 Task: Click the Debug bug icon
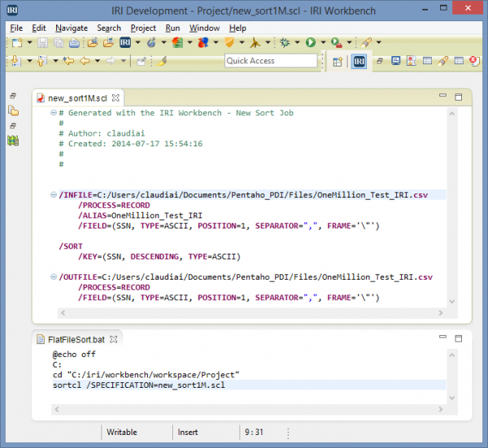coord(285,42)
